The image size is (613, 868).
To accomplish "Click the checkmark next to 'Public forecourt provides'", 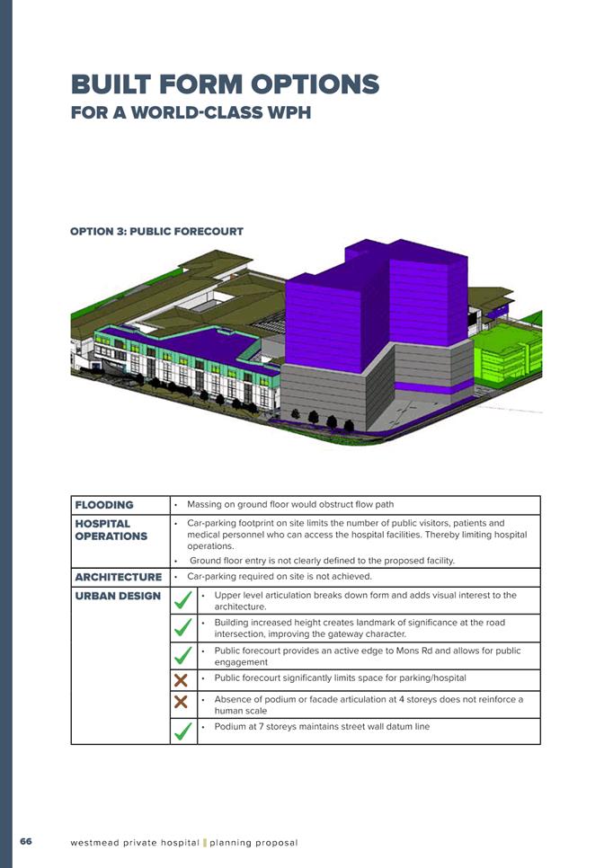I will (x=182, y=654).
